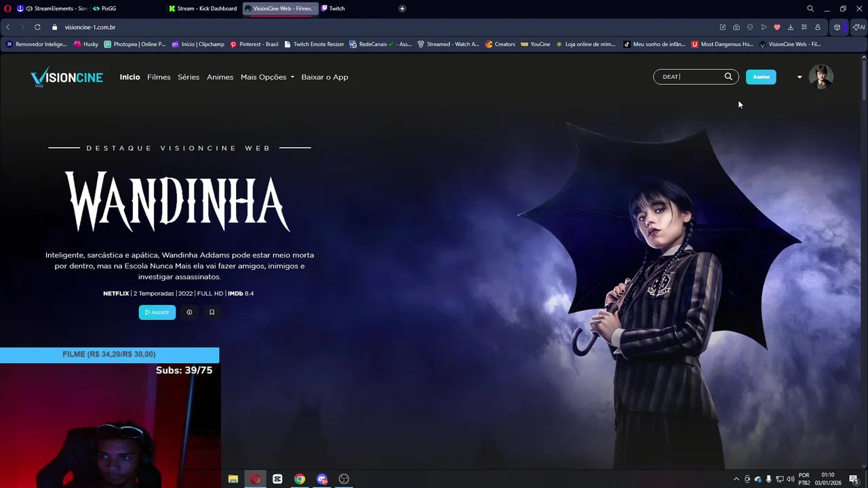The image size is (868, 488).
Task: Open Meu sonho de infância bookmark
Action: (x=654, y=44)
